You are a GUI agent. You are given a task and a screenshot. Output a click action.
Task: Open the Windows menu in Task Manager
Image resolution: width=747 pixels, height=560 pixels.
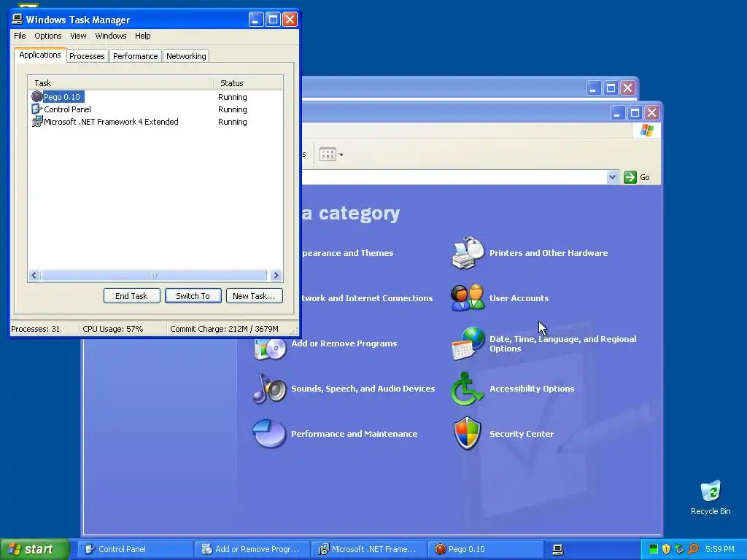111,36
